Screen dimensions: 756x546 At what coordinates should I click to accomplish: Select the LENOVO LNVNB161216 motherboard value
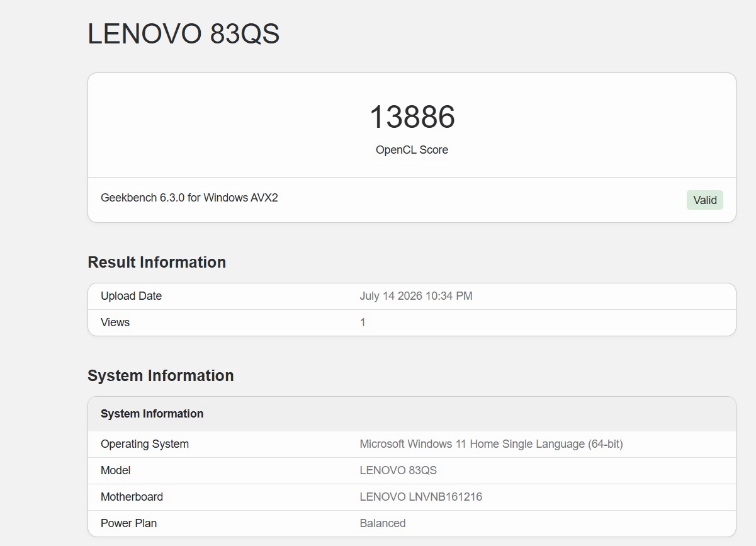pos(420,497)
